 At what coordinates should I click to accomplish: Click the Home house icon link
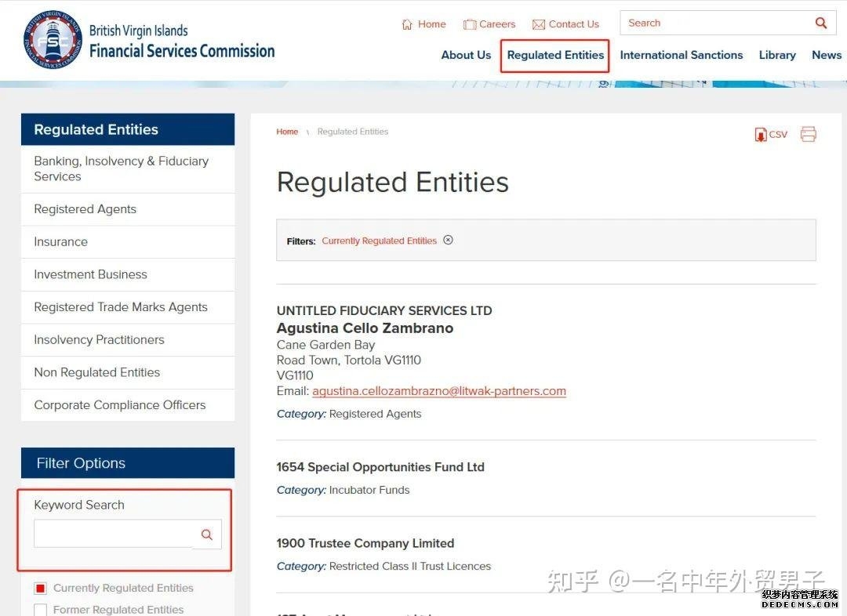click(423, 24)
